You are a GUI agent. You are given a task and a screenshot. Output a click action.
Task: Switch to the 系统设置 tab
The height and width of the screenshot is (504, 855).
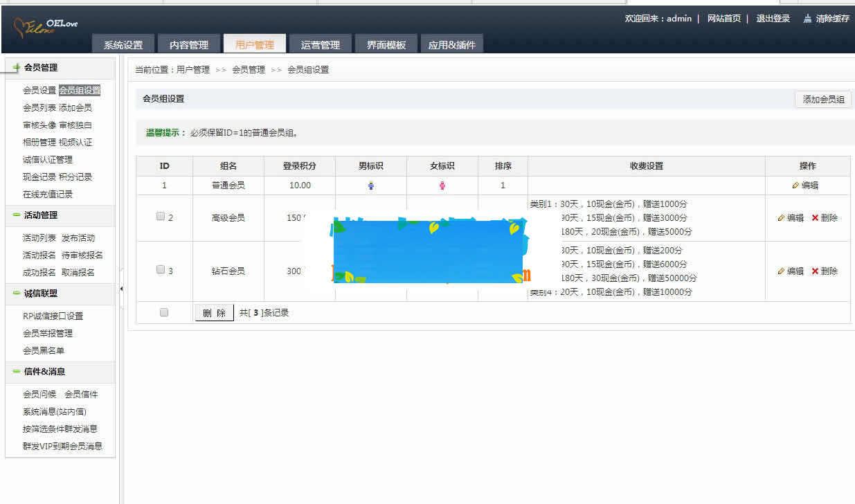(x=123, y=43)
